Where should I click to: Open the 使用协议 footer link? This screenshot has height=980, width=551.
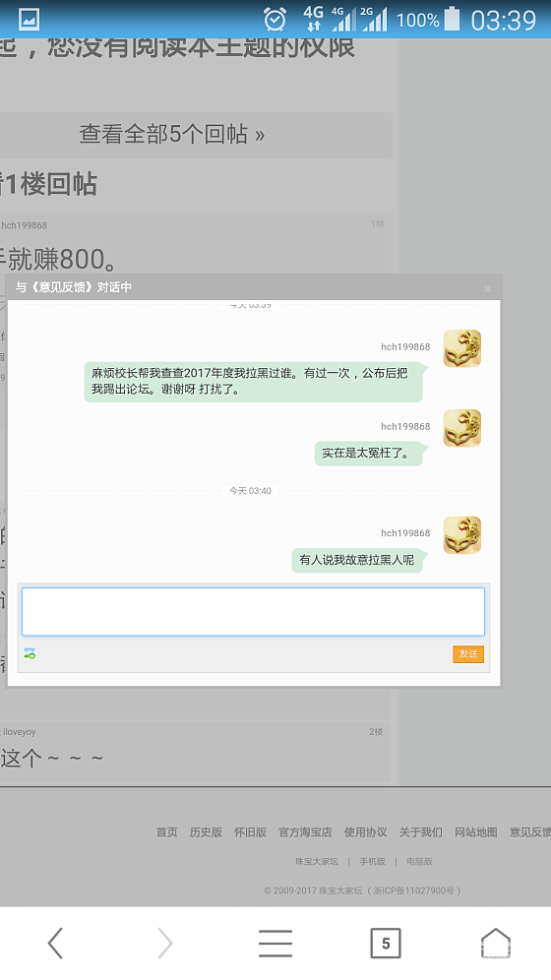point(365,831)
